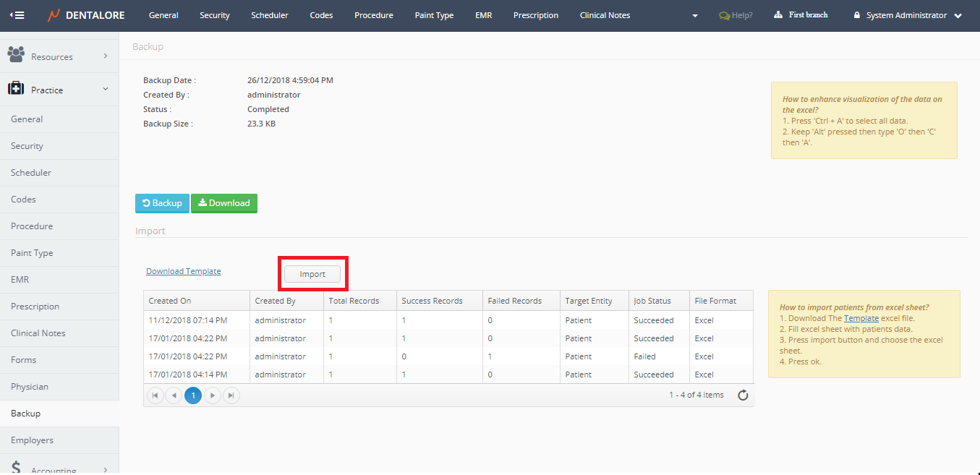Open Scheduler in the top menu
The image size is (980, 475).
[x=270, y=15]
